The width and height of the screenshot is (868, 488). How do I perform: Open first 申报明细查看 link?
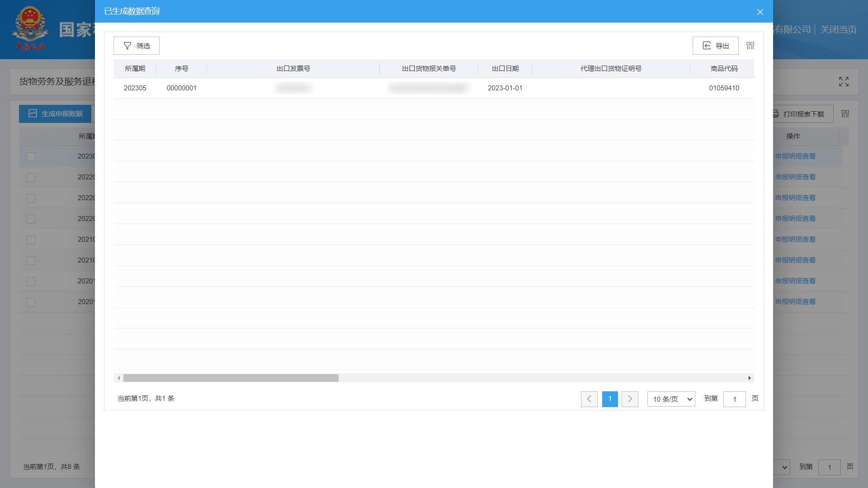(795, 156)
